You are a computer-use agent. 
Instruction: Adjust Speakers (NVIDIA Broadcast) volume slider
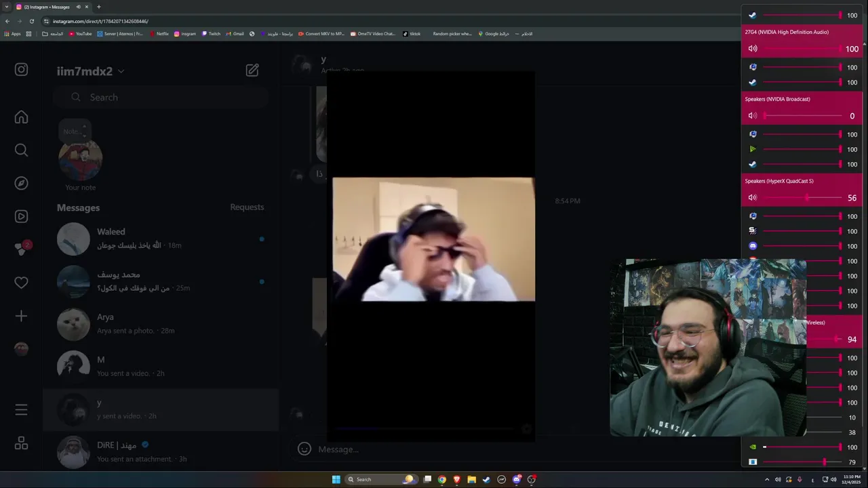802,116
